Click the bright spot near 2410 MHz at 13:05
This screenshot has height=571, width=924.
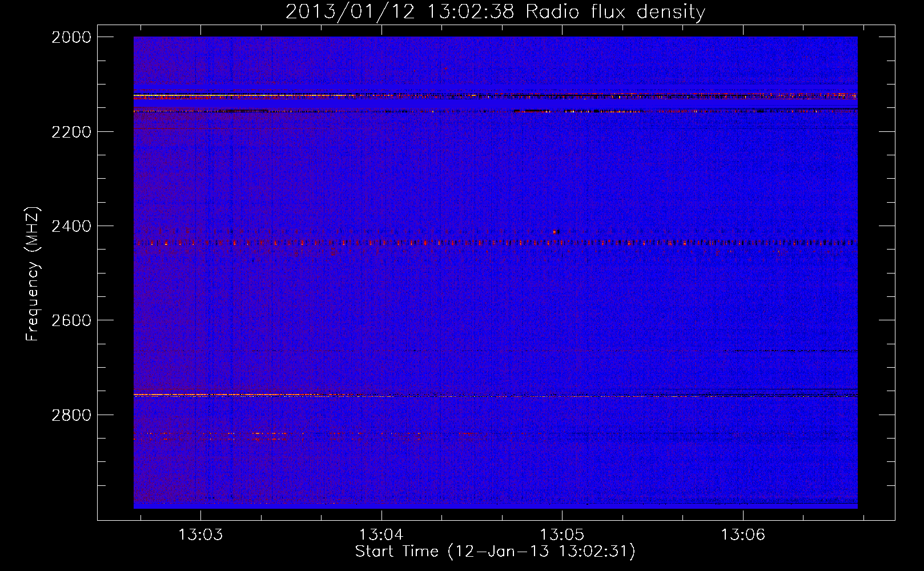point(555,232)
